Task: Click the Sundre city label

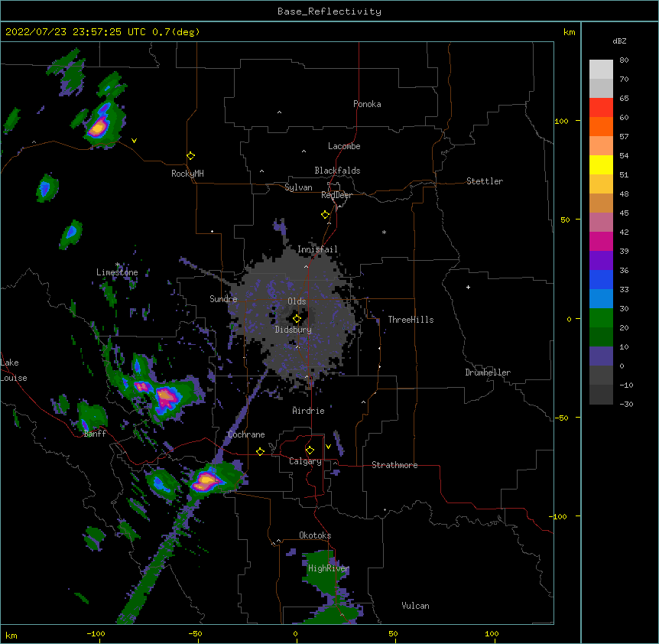Action: coord(223,299)
